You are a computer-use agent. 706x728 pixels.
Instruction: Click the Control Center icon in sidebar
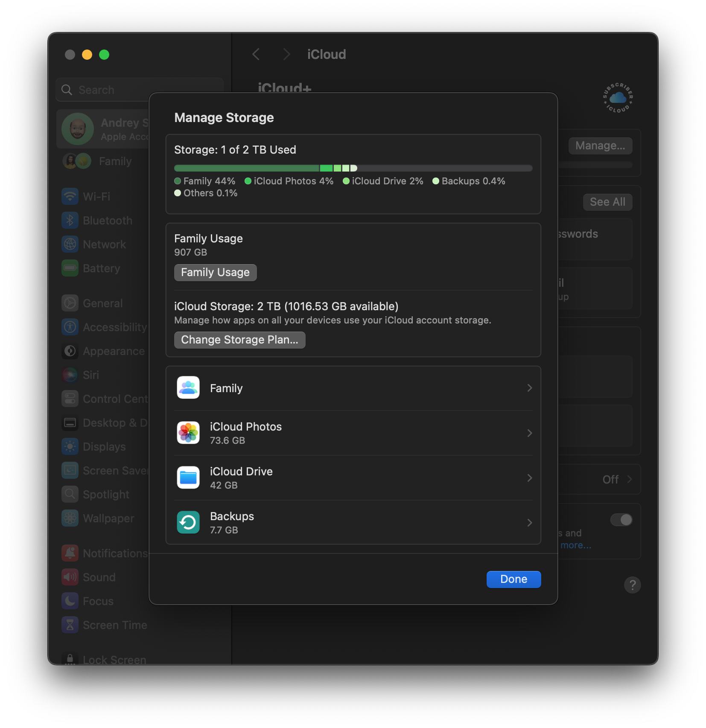point(70,399)
